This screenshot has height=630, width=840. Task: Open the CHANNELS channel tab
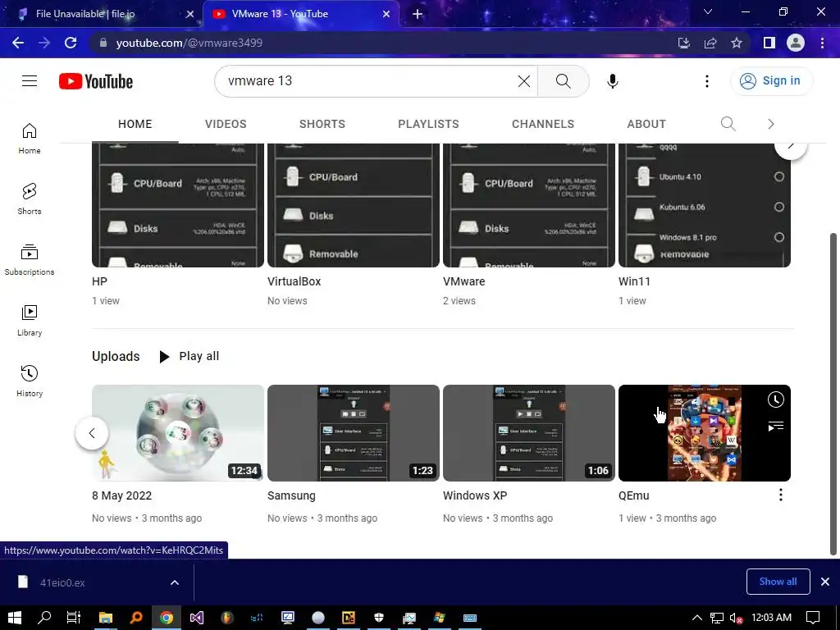click(x=543, y=124)
